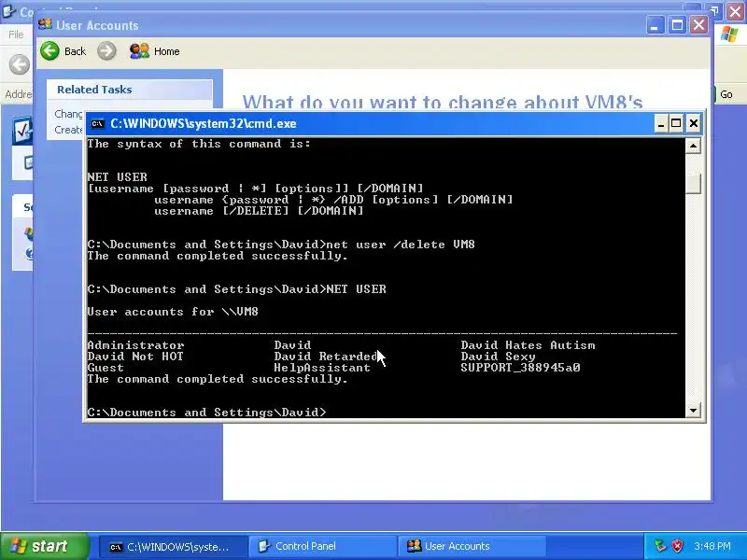Click the Address label in Control Panel
The height and width of the screenshot is (560, 747).
[x=18, y=94]
